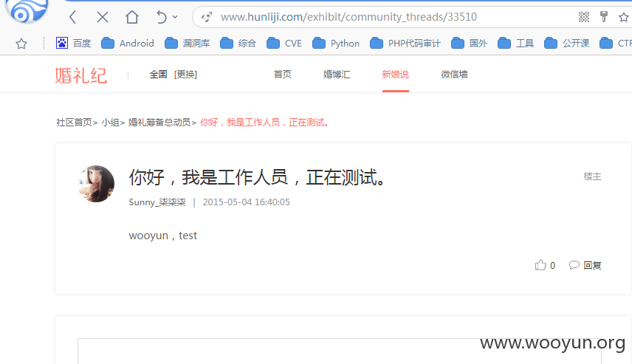
Task: Open the 公开课 bookmark folder
Action: [567, 43]
